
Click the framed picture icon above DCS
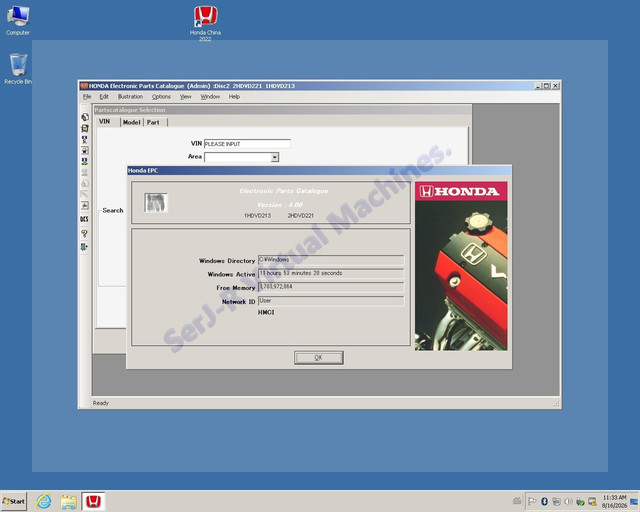[84, 205]
